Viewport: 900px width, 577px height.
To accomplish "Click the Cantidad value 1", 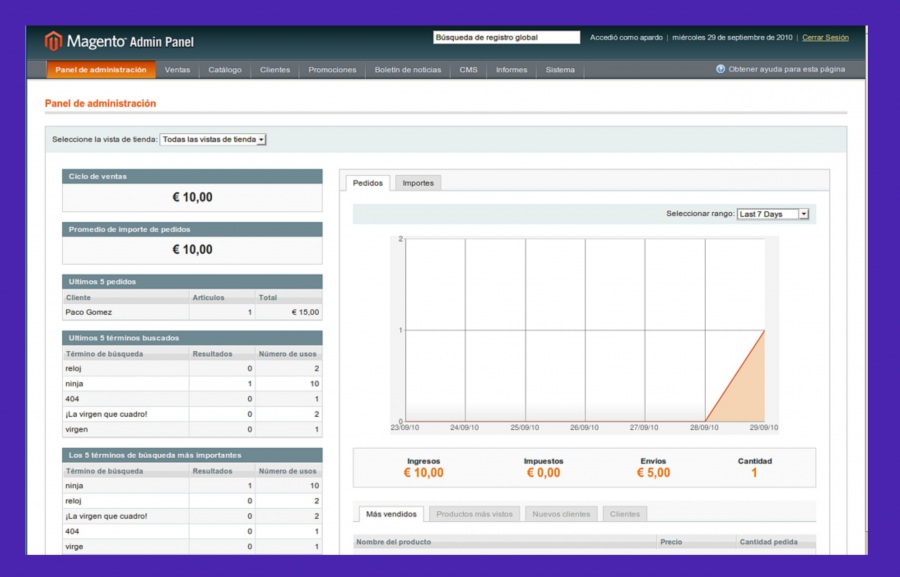I will (754, 473).
